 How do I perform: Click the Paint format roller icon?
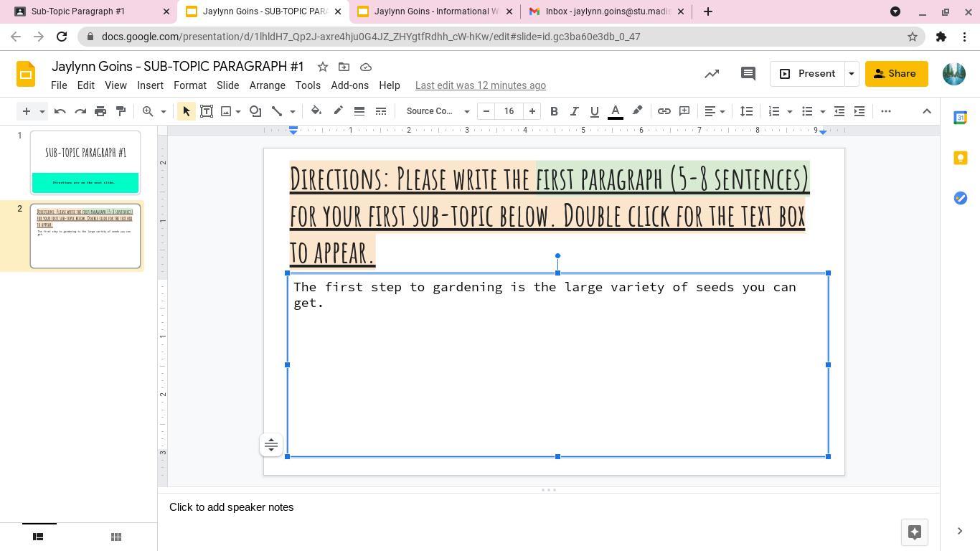tap(121, 111)
